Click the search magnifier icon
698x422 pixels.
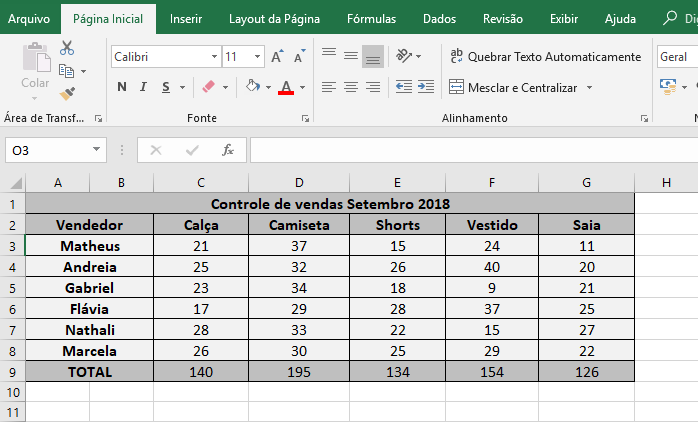point(670,18)
